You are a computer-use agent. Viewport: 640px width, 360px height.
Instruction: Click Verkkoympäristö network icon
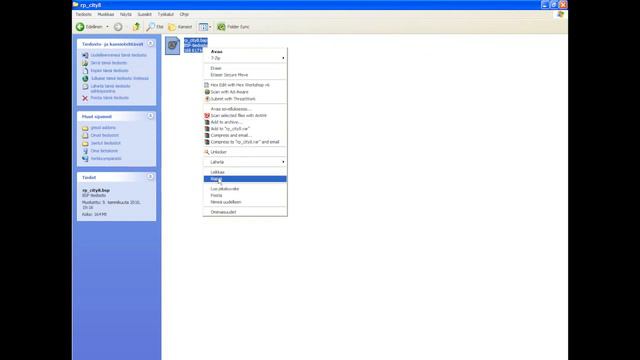click(85, 159)
